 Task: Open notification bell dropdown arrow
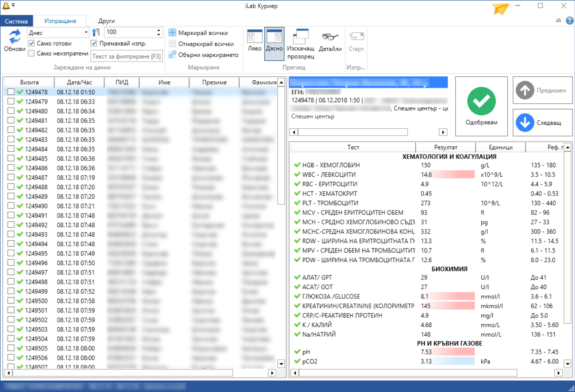click(13, 5)
